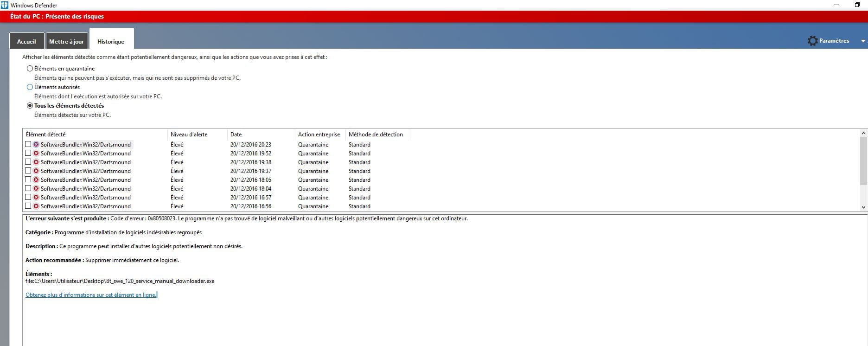Select the Éléments en quarantaine radio button
868x346 pixels.
point(30,69)
